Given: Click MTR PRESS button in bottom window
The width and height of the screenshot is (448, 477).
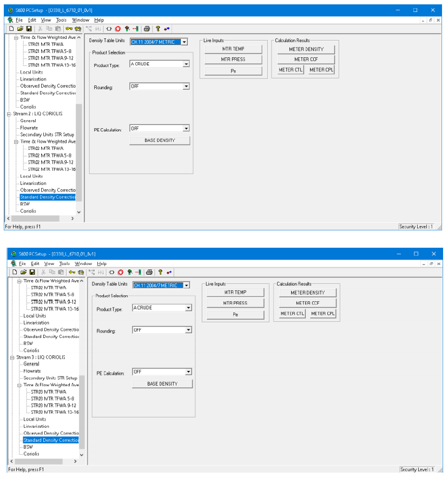Looking at the screenshot, I should tap(235, 303).
